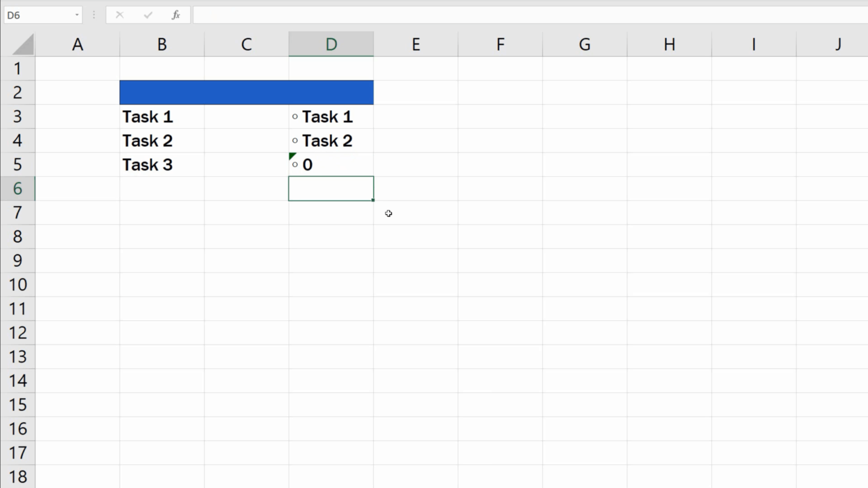Click the bullet marker before Task 1 in D3

(295, 116)
